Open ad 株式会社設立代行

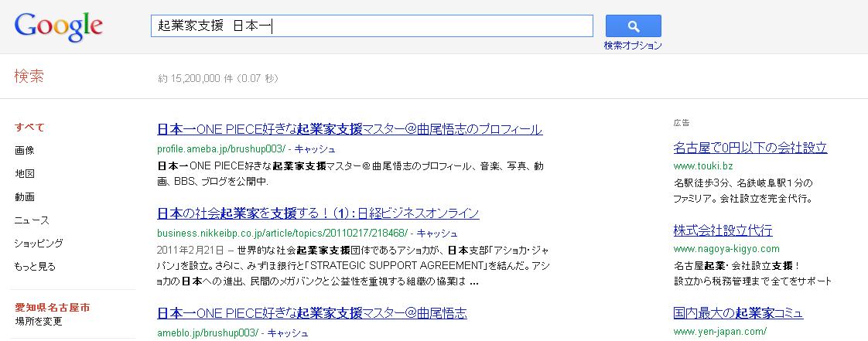tap(723, 230)
